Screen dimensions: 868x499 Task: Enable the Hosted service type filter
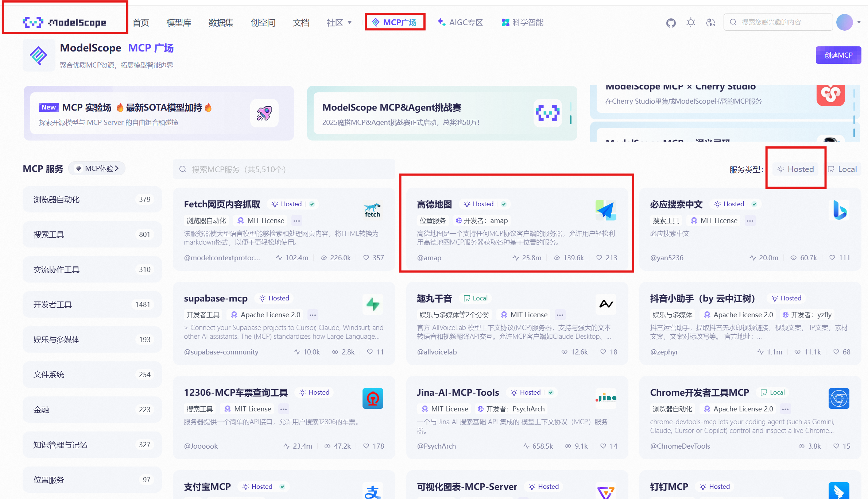(x=796, y=169)
